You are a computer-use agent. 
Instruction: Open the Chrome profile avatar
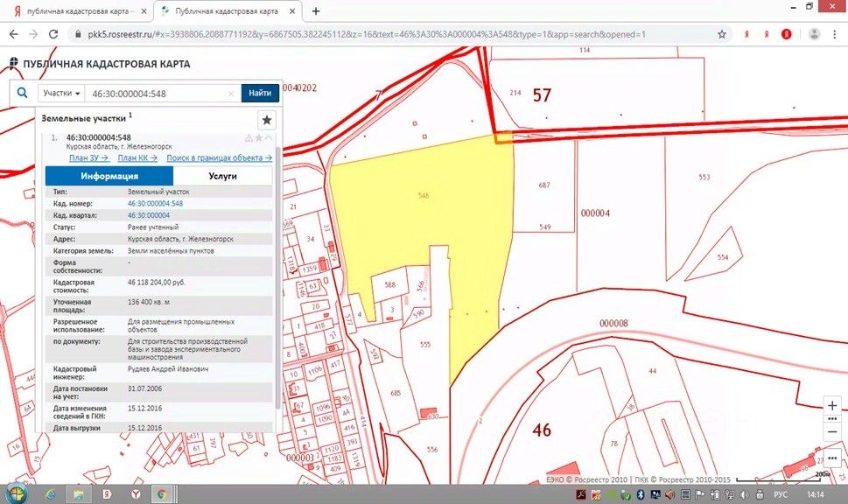[x=814, y=34]
